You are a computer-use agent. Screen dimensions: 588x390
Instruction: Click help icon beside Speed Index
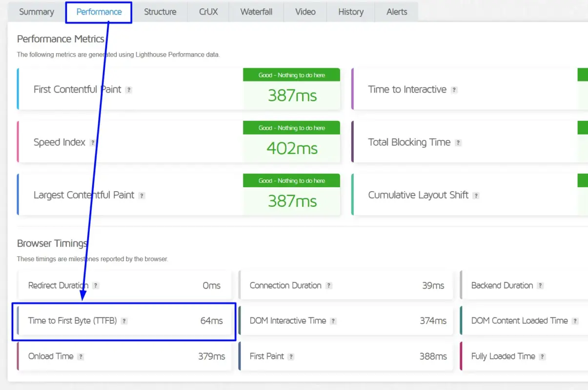click(x=93, y=143)
